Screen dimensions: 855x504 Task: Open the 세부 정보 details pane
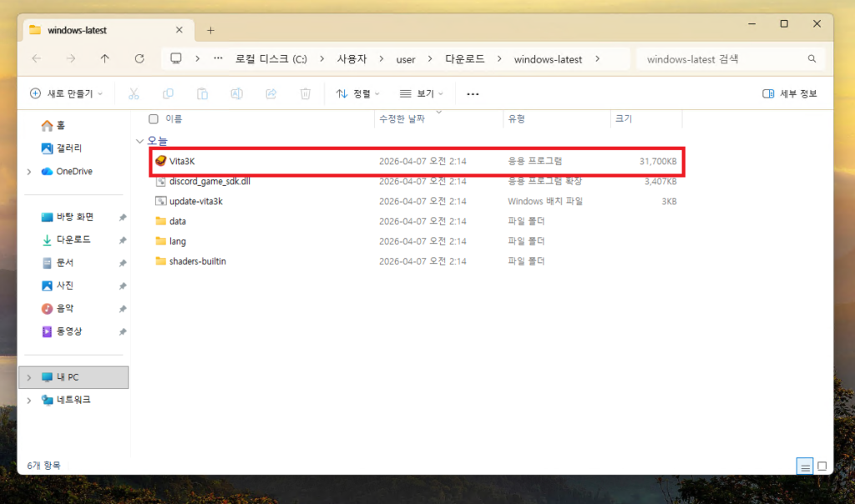(789, 93)
